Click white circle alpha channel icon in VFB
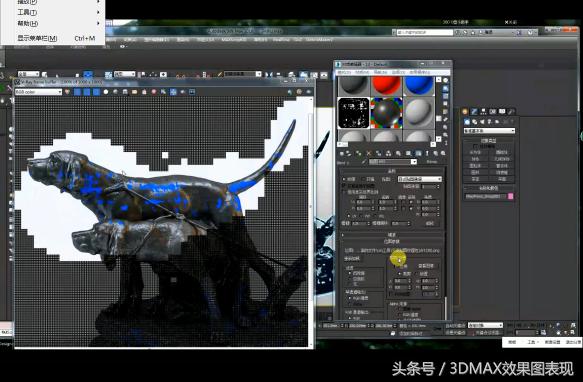This screenshot has height=382, width=583. pyautogui.click(x=106, y=92)
